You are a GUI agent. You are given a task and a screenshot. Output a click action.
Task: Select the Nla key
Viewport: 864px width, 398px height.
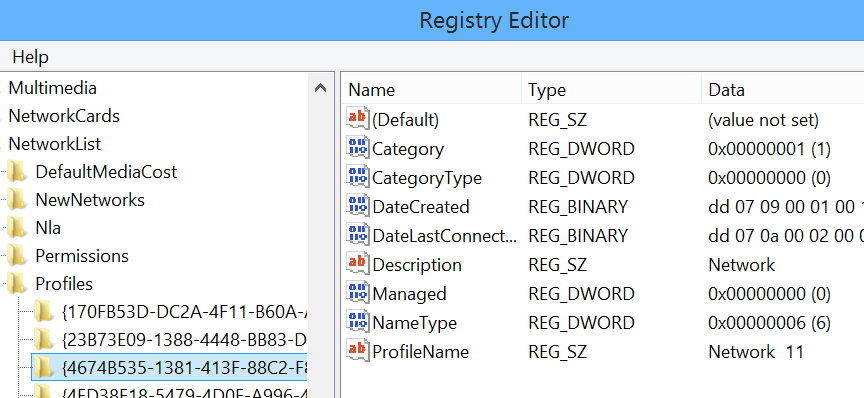(48, 228)
